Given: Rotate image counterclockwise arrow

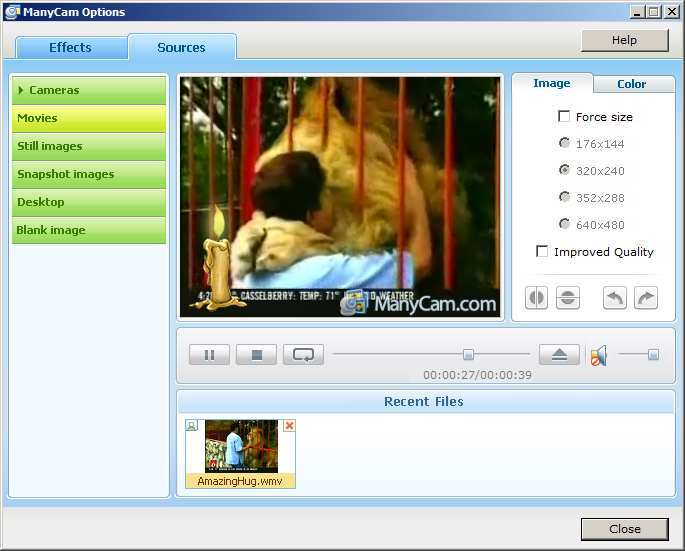Looking at the screenshot, I should click(x=615, y=298).
